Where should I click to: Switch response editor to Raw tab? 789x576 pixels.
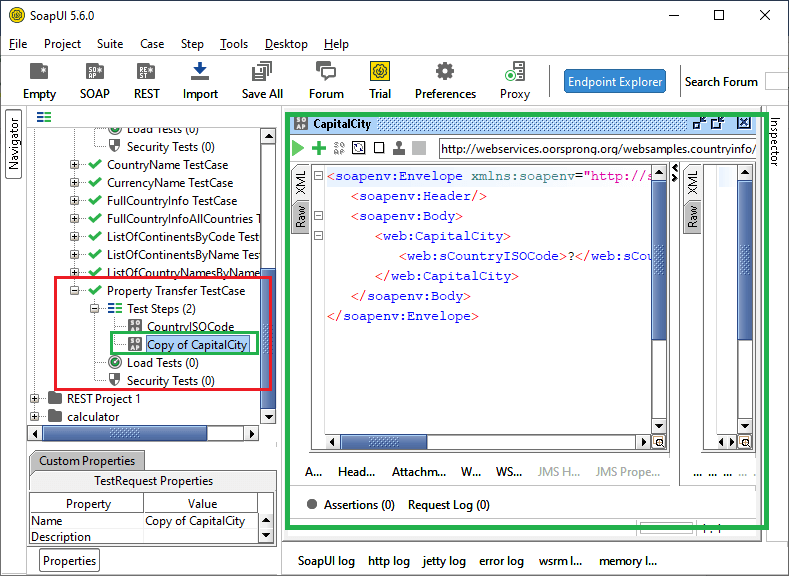693,216
